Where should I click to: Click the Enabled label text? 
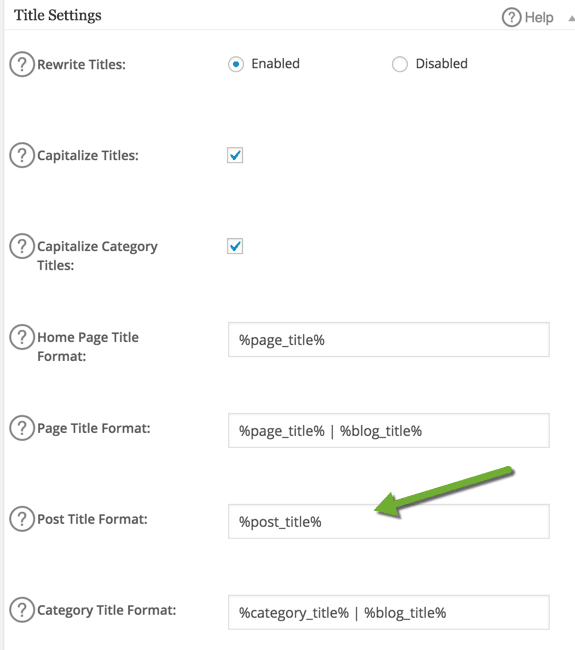coord(275,63)
